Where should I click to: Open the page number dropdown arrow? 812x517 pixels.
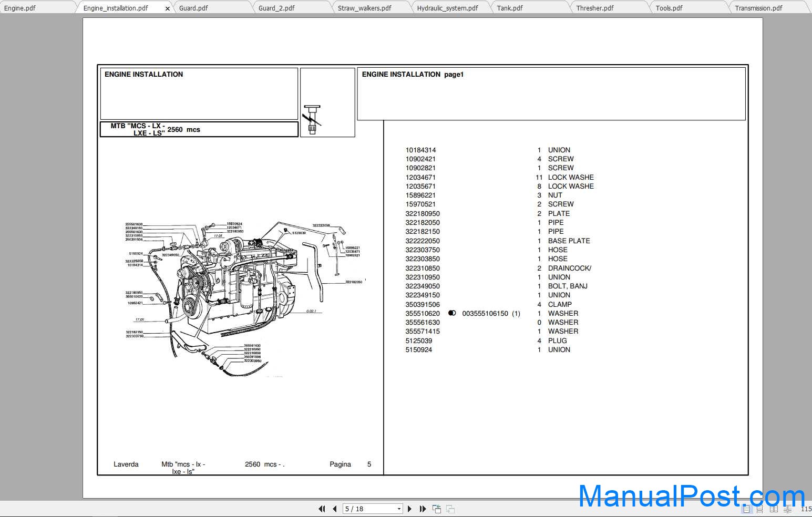(x=399, y=509)
